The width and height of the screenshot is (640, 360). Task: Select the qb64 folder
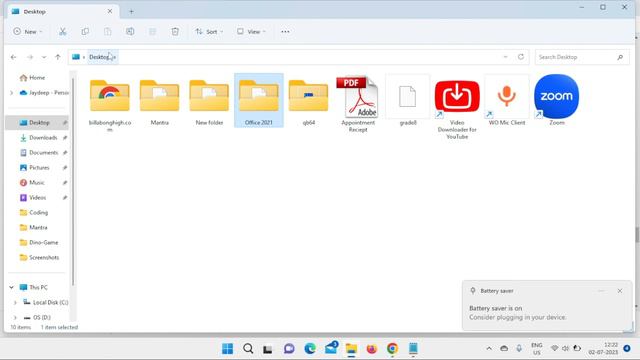(309, 100)
